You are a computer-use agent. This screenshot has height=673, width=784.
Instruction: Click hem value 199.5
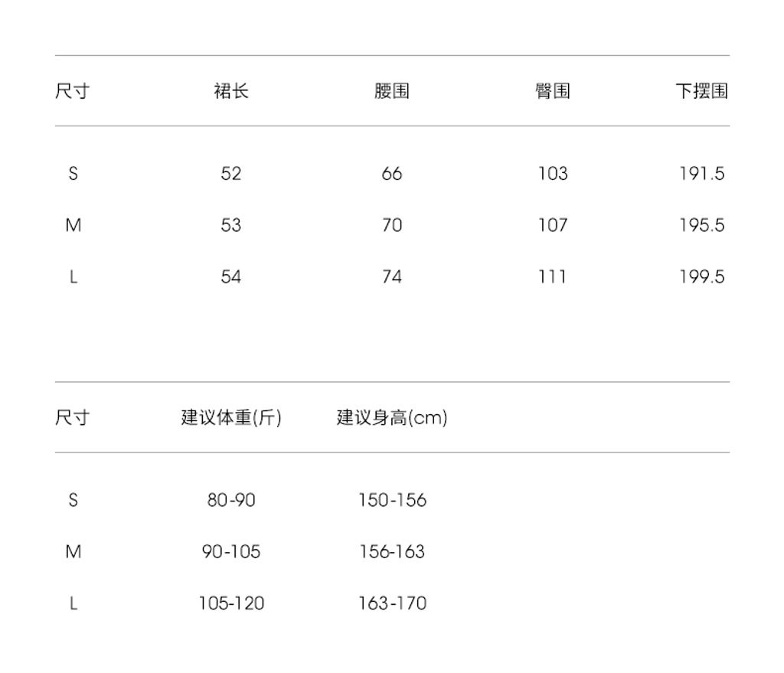pyautogui.click(x=701, y=276)
